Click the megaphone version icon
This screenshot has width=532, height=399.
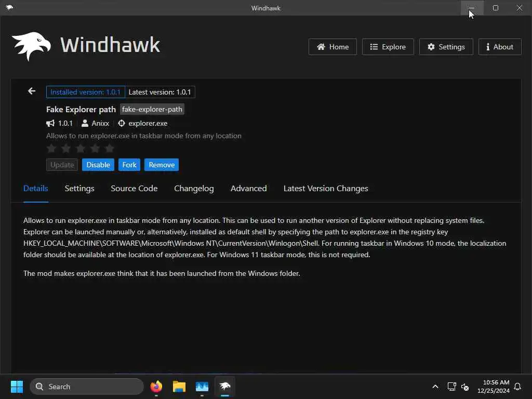(x=50, y=123)
